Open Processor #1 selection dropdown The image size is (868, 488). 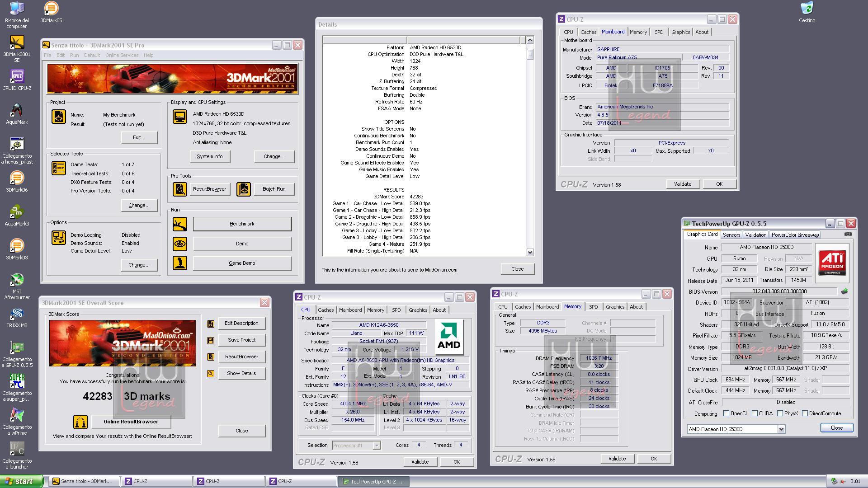tap(376, 446)
